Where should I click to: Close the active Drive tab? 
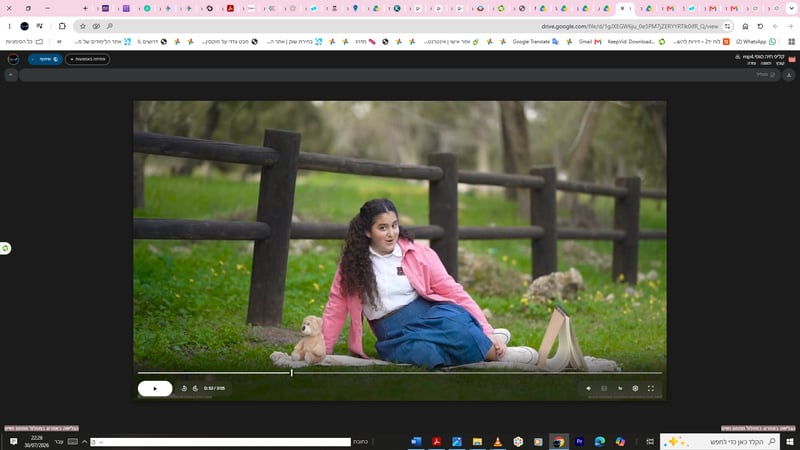click(x=622, y=8)
